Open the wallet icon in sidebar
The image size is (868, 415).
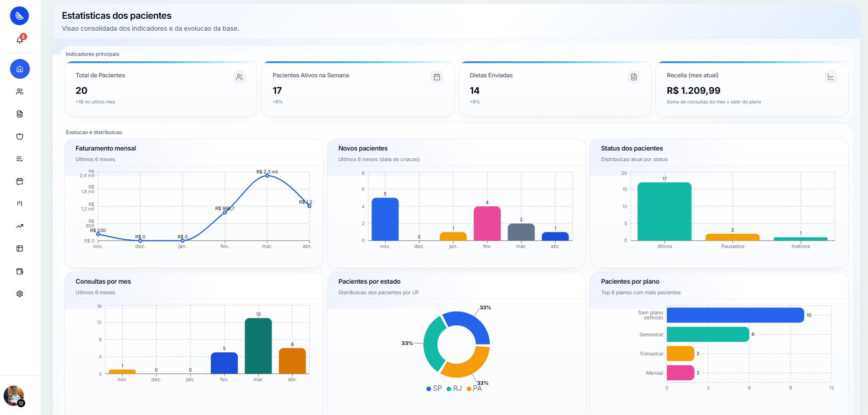(20, 271)
